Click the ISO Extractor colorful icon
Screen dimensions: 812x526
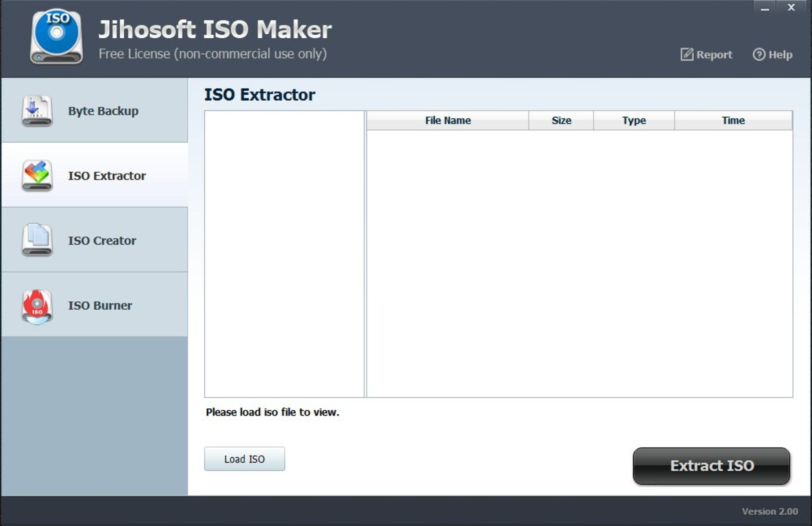[37, 176]
